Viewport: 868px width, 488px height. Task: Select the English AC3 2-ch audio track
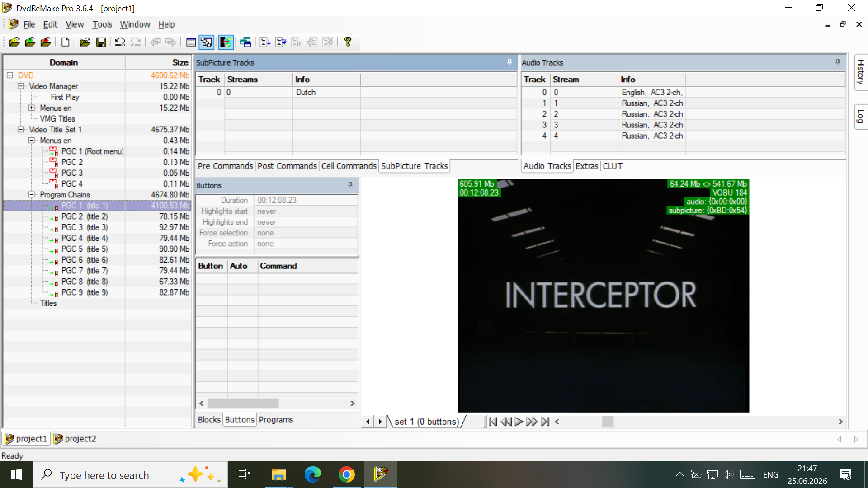point(683,92)
